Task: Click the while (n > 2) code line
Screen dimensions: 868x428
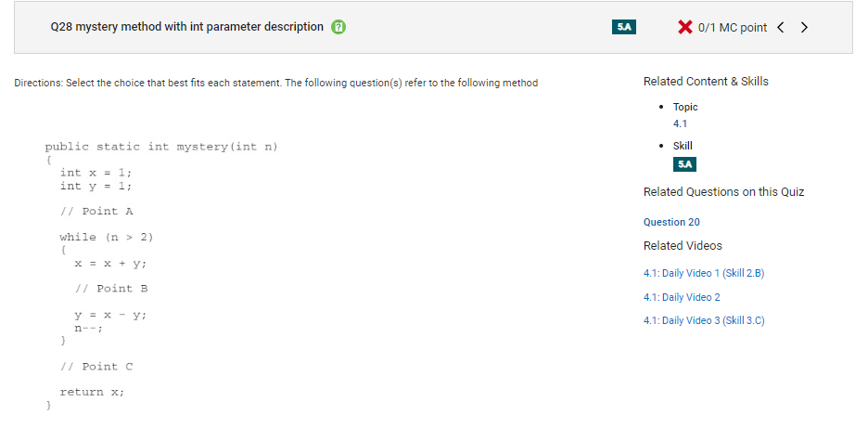Action: 107,238
